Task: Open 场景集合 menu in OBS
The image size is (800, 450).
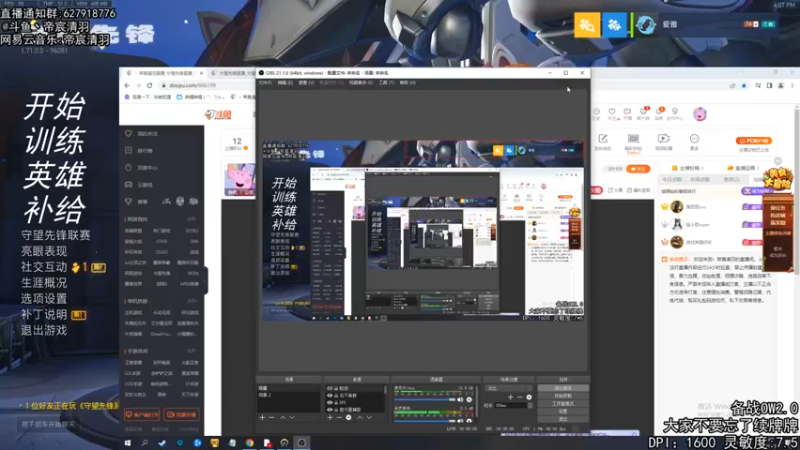Action: pos(361,82)
